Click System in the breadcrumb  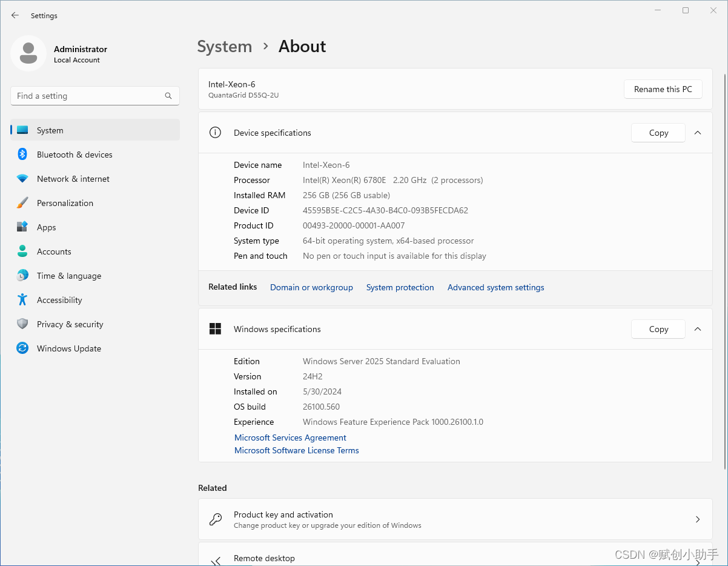coord(225,47)
